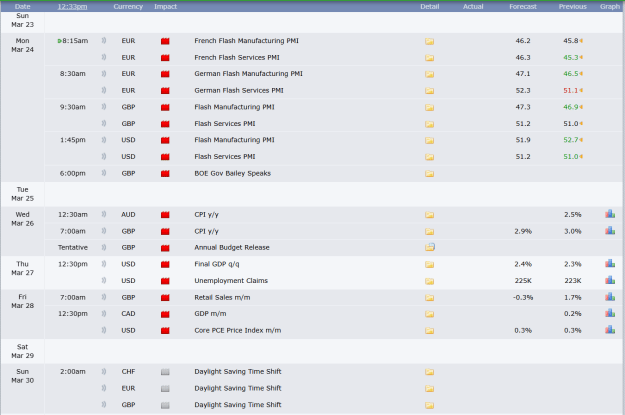Show graph for Final GDP q/q
This screenshot has width=625, height=415.
(x=610, y=264)
